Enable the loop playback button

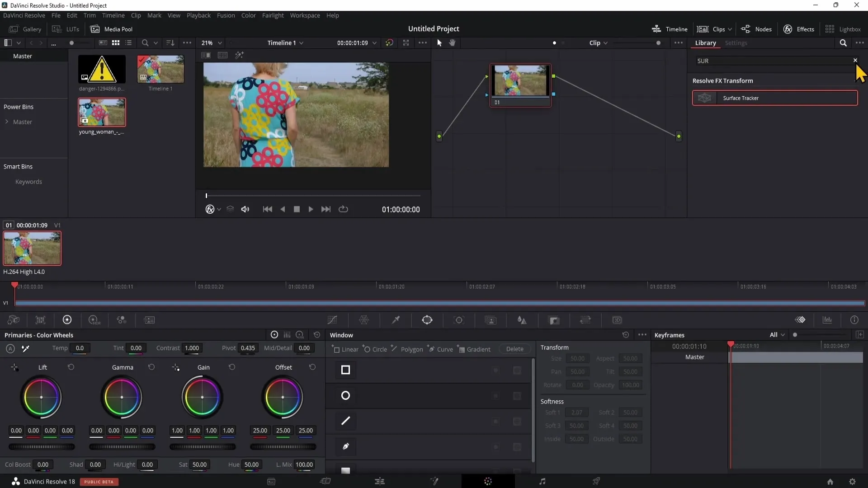click(x=344, y=209)
